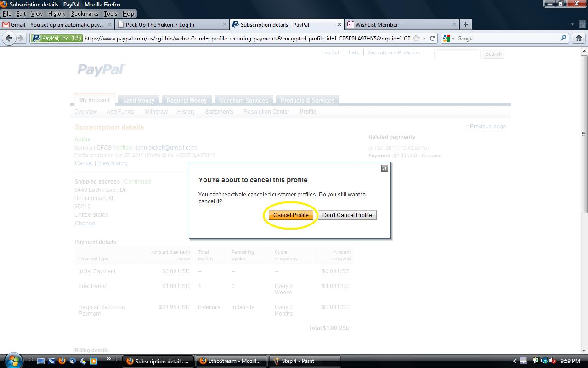Click the Don't Cancel Profile button
This screenshot has height=368, width=588.
click(x=347, y=215)
